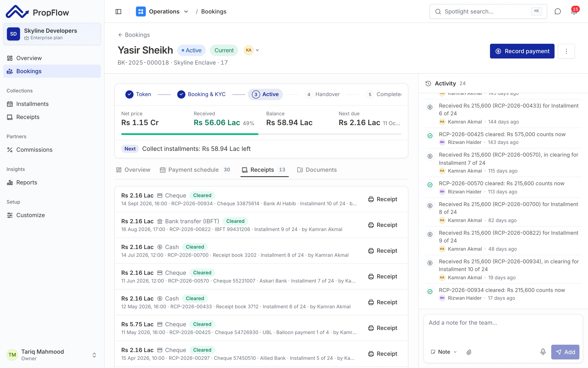Print receipt for RCP-2026-00700
Image resolution: width=588 pixels, height=368 pixels.
383,251
